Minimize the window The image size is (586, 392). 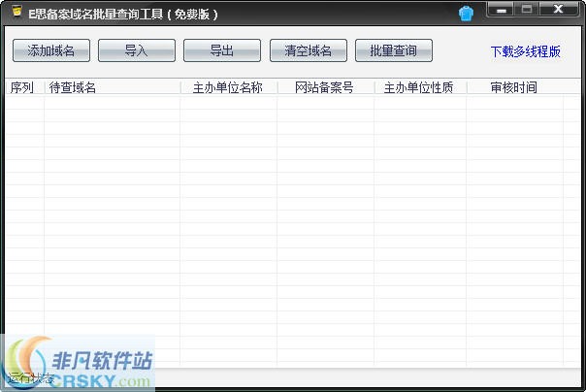pyautogui.click(x=502, y=10)
